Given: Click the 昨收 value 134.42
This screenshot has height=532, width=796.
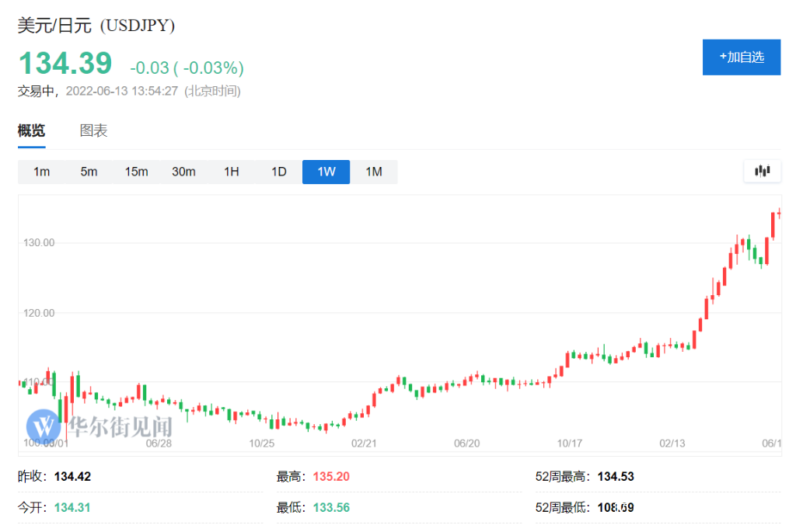Looking at the screenshot, I should tap(72, 477).
